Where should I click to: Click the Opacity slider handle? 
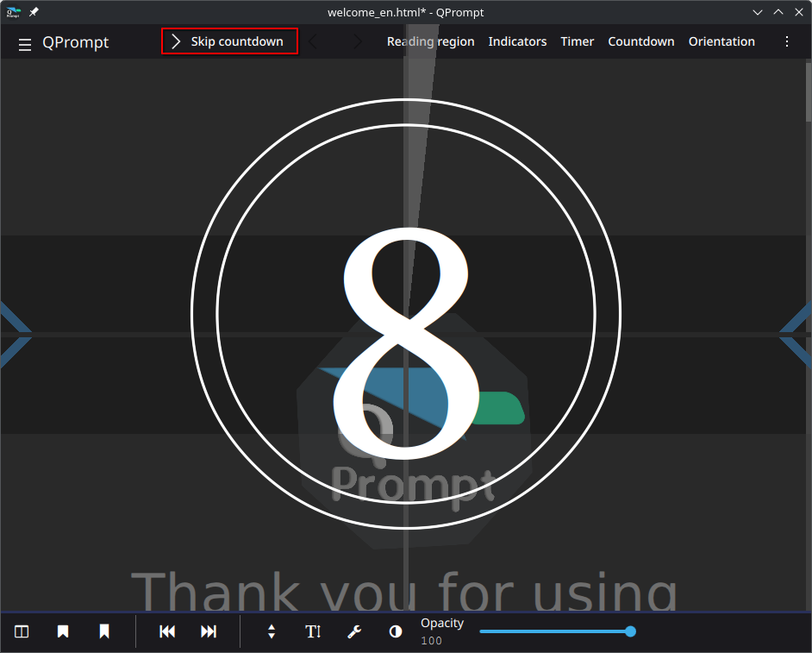[x=630, y=631]
